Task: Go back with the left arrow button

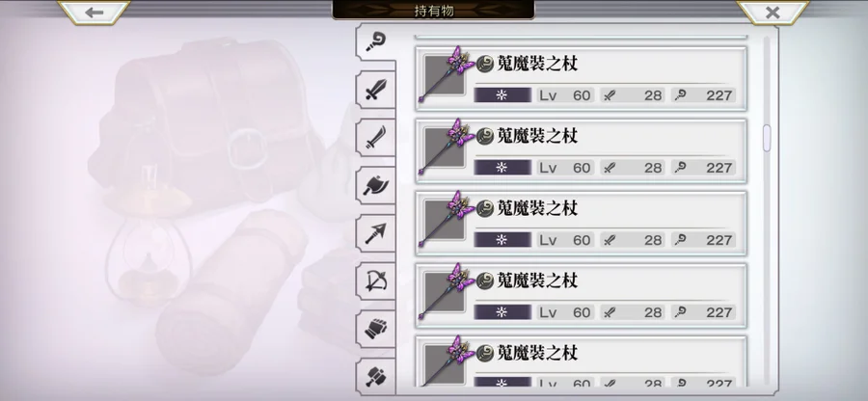Action: pyautogui.click(x=95, y=13)
